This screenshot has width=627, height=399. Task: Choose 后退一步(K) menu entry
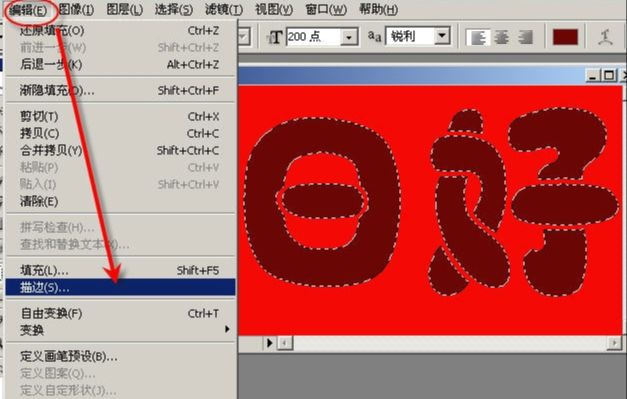coord(120,64)
